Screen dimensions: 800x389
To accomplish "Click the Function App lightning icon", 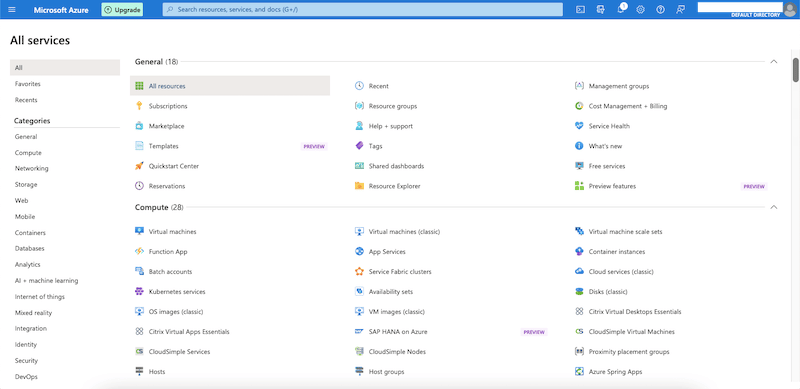I will (x=139, y=252).
